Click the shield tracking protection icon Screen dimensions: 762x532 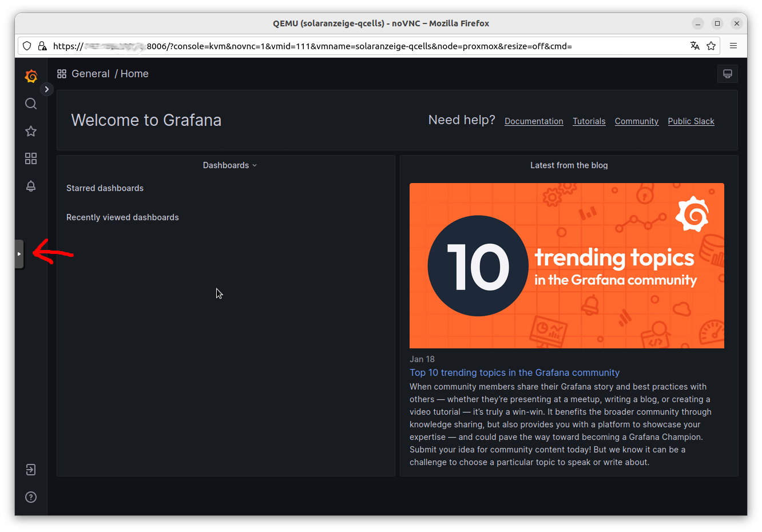(x=27, y=46)
